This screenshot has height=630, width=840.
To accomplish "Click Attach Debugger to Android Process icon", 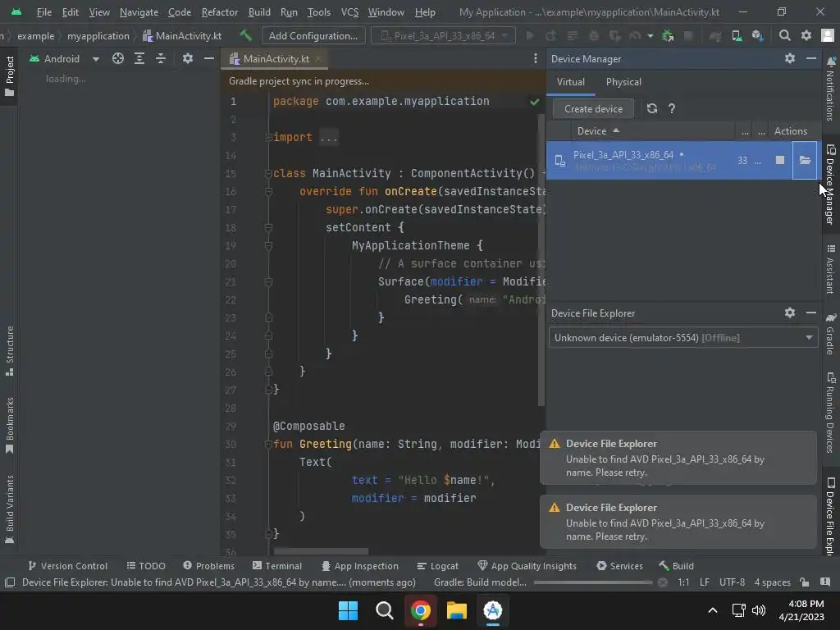I will pyautogui.click(x=668, y=35).
